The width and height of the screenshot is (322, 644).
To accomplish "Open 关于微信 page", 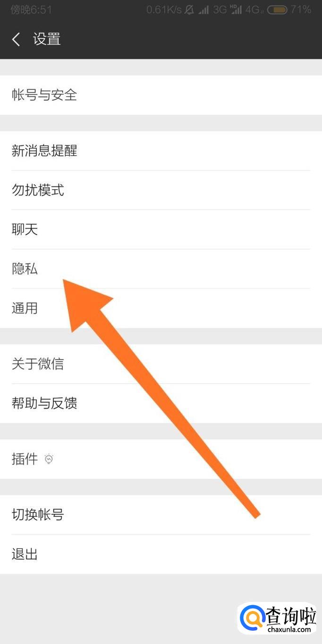I will pyautogui.click(x=161, y=364).
